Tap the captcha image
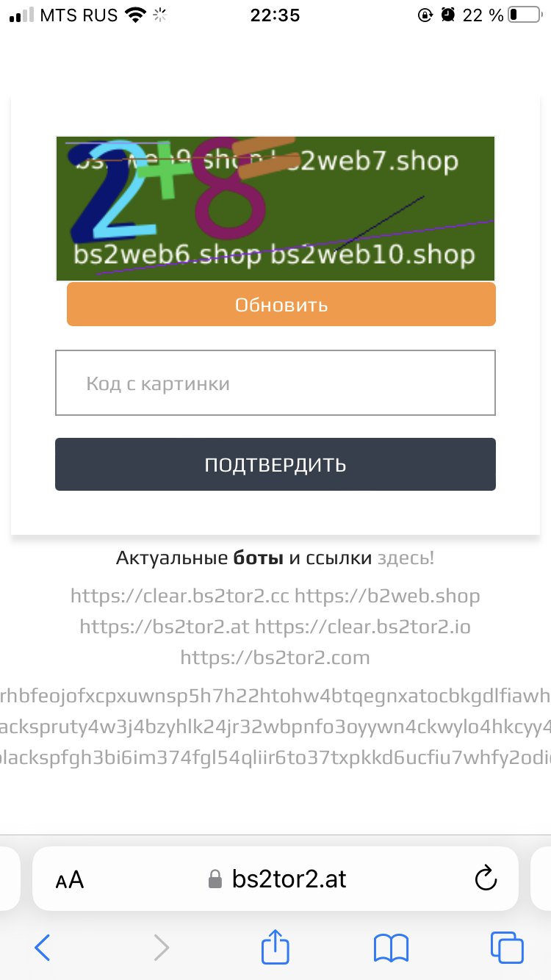Viewport: 551px width, 980px height. (x=275, y=209)
